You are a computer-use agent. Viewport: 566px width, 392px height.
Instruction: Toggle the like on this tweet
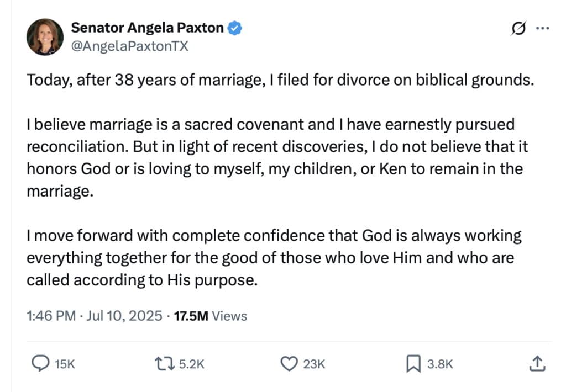click(288, 364)
